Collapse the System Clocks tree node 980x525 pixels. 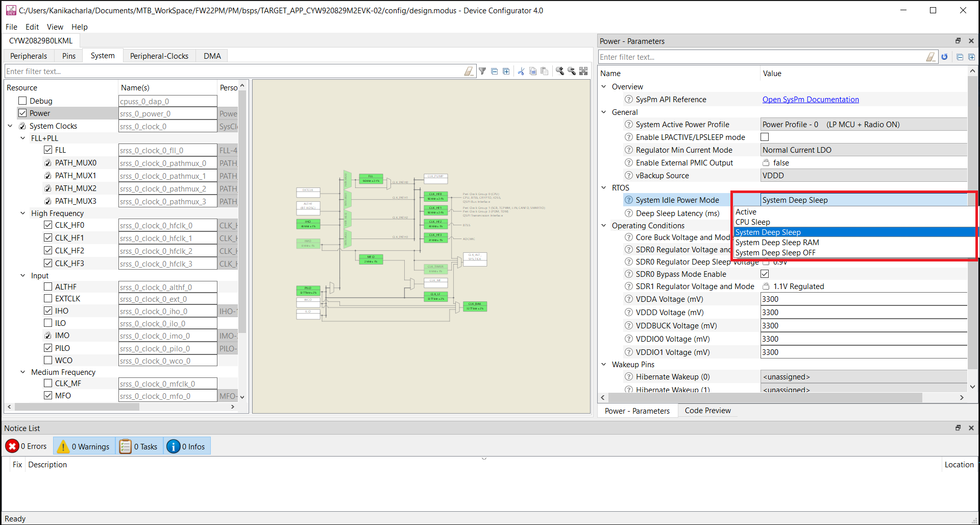[10, 126]
